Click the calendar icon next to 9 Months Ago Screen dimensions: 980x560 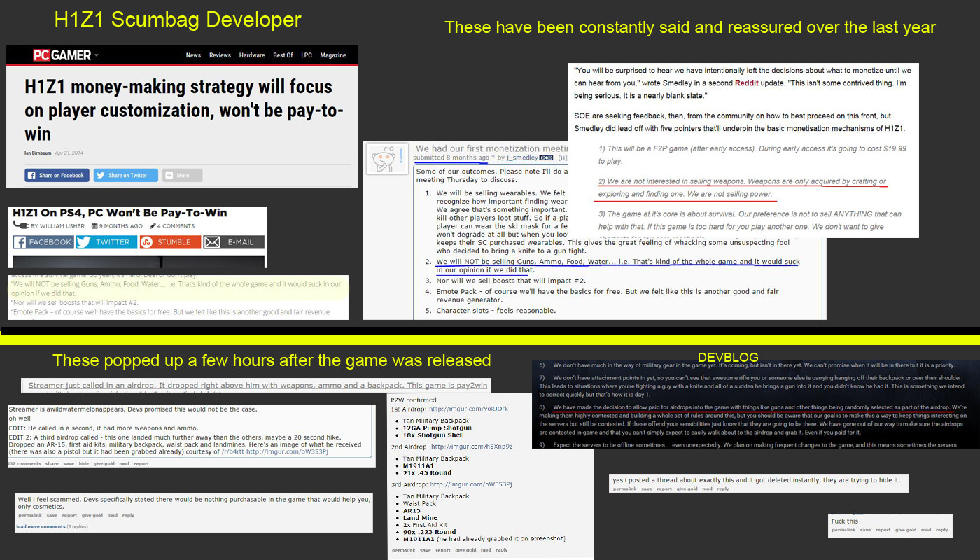tap(94, 226)
